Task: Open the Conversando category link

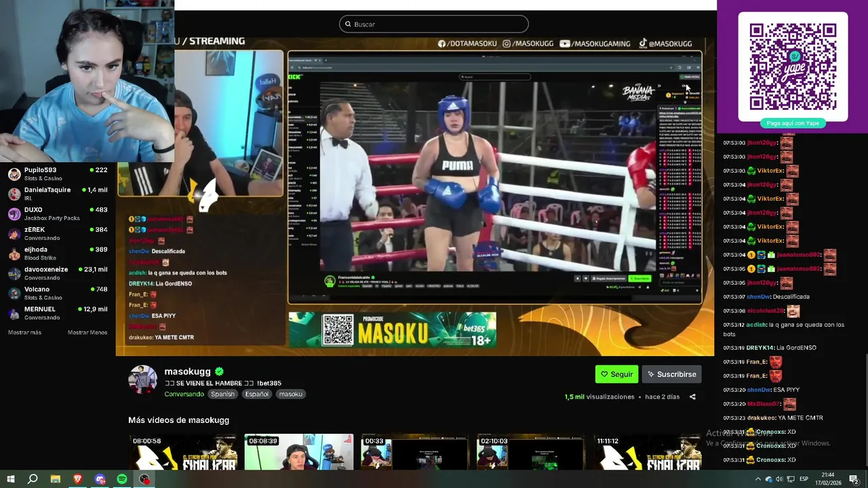Action: (184, 394)
